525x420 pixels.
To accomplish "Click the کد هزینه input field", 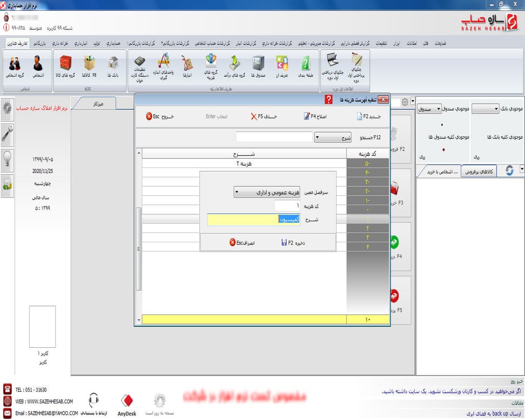I will click(x=287, y=205).
